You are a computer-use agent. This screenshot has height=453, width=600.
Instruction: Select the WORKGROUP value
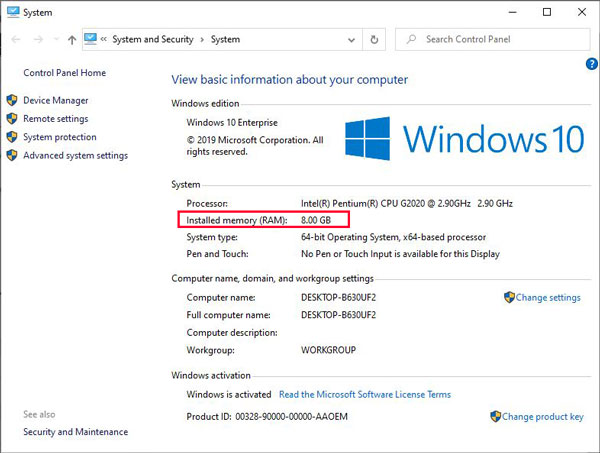click(328, 350)
